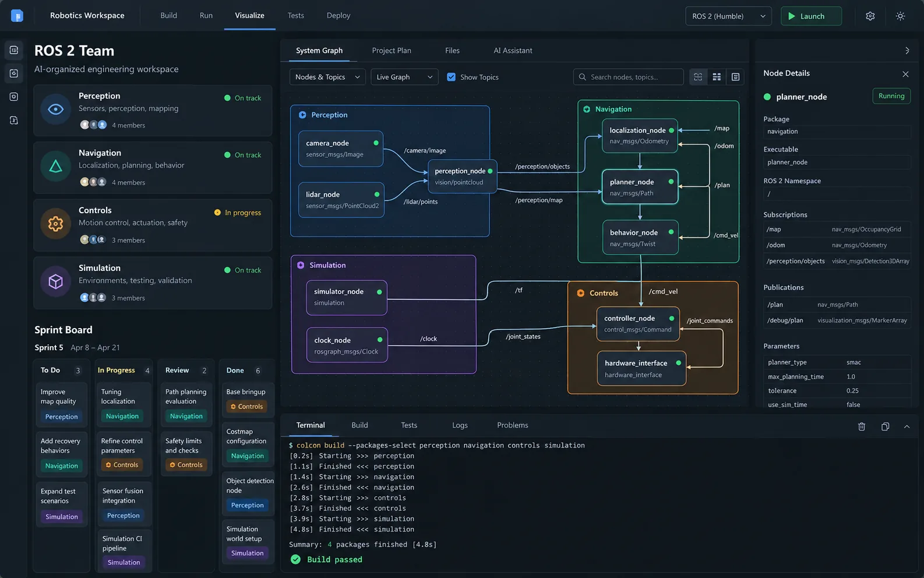This screenshot has width=924, height=578.
Task: Click the /debug/plan publication row
Action: tap(838, 320)
